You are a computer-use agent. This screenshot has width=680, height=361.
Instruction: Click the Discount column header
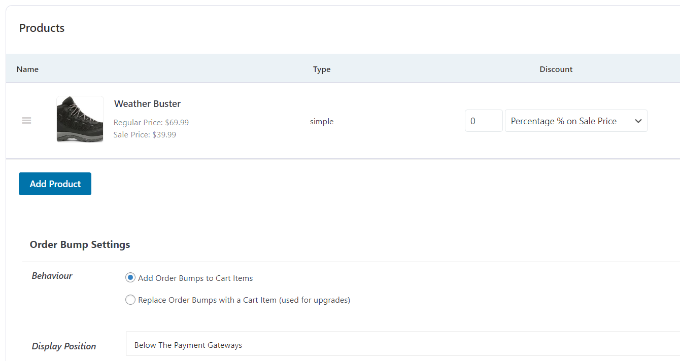[x=556, y=69]
